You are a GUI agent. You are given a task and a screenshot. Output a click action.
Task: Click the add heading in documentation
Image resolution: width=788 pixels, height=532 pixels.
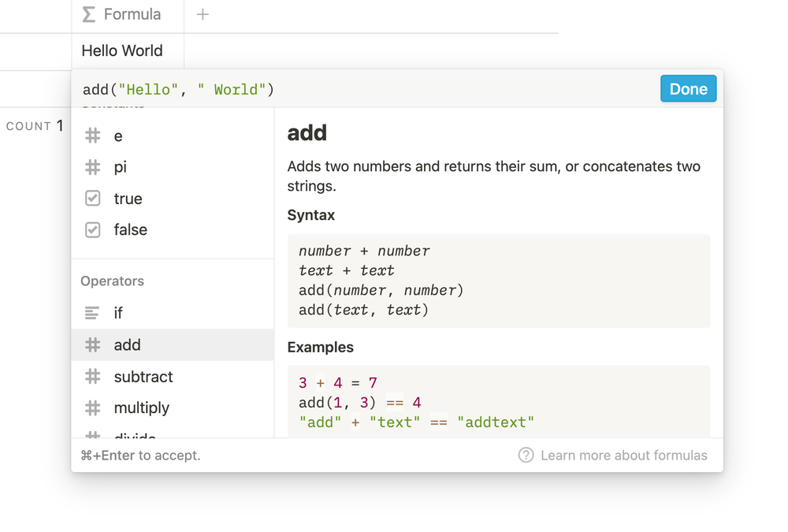pyautogui.click(x=307, y=133)
